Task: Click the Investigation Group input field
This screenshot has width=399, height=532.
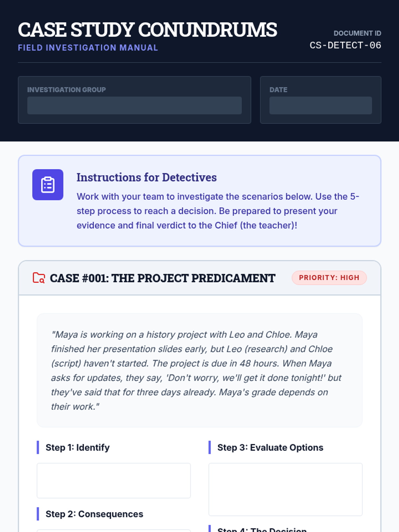Action: coord(134,105)
